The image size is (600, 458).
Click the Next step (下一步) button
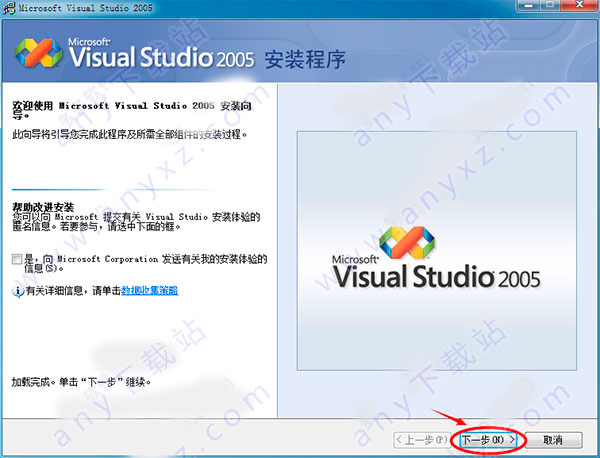pyautogui.click(x=488, y=440)
